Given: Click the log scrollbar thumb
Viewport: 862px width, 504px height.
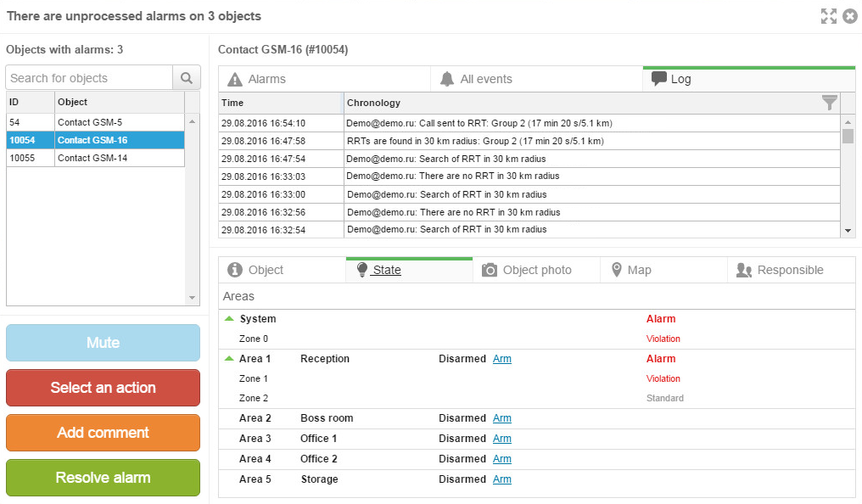Looking at the screenshot, I should click(x=848, y=136).
